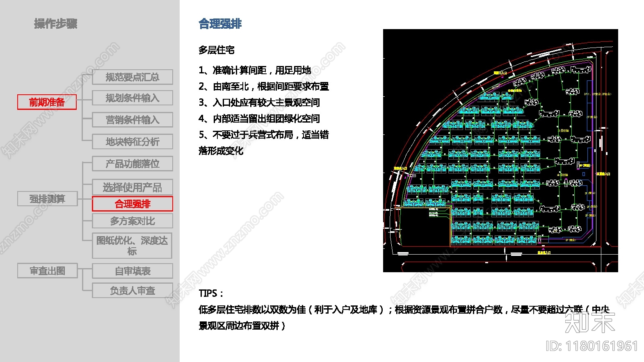Select the 前期准备 step box
This screenshot has width=644, height=362.
click(47, 102)
